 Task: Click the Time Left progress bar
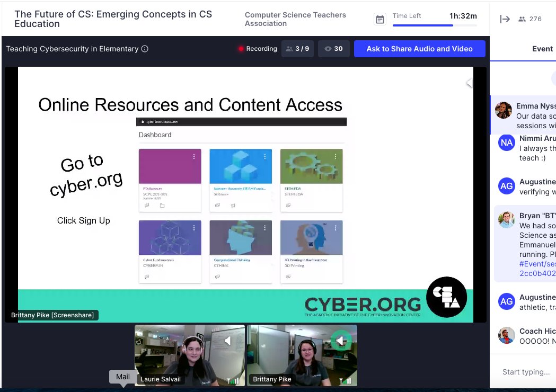click(x=435, y=25)
